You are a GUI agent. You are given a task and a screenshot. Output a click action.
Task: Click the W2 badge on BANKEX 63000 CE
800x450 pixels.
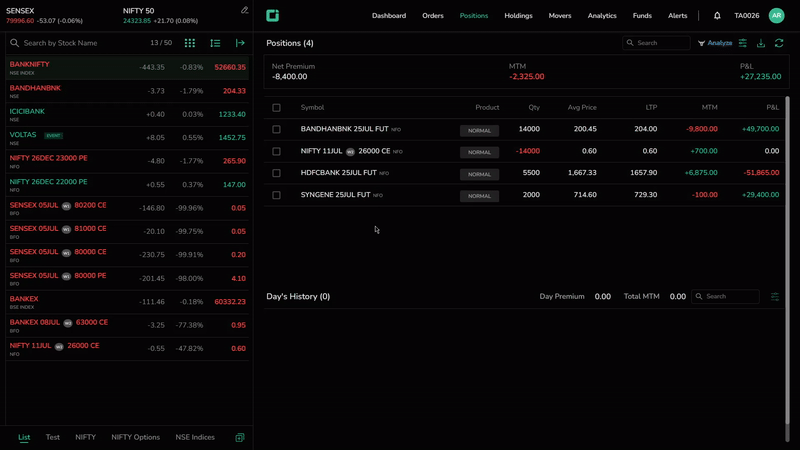(x=68, y=323)
